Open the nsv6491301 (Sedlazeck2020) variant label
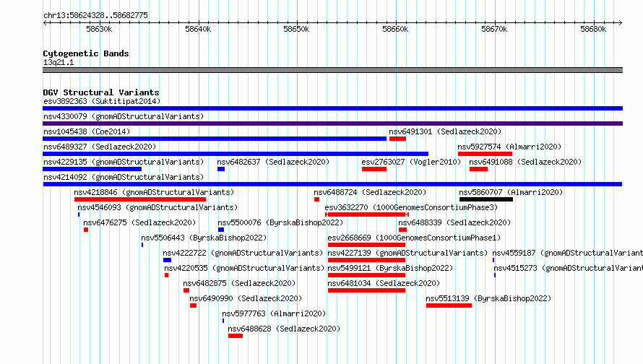The width and height of the screenshot is (643, 364). [445, 131]
